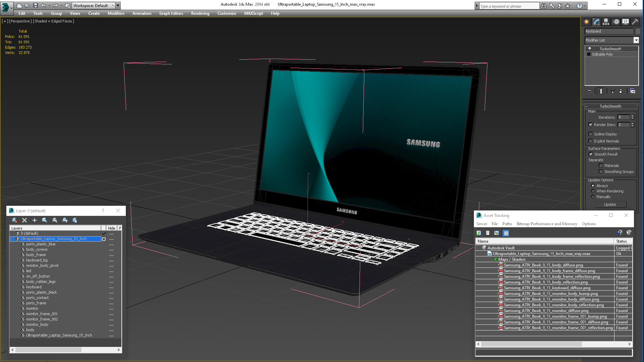644x362 pixels.
Task: Toggle Show End Result icon
Action: (601, 91)
